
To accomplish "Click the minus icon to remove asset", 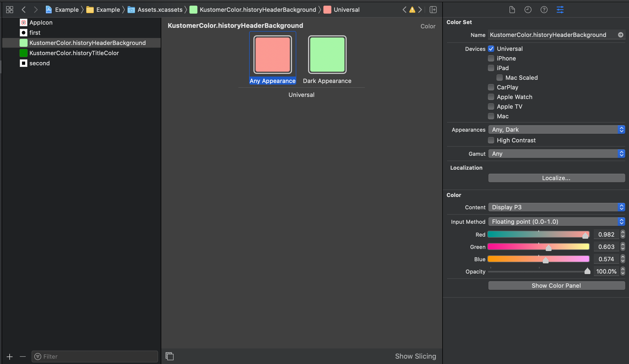I will pyautogui.click(x=23, y=357).
